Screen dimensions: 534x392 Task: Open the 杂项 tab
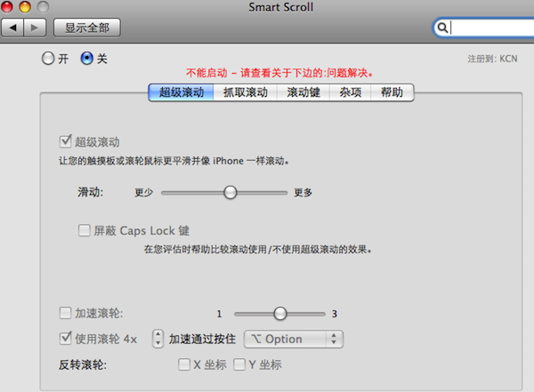point(350,92)
